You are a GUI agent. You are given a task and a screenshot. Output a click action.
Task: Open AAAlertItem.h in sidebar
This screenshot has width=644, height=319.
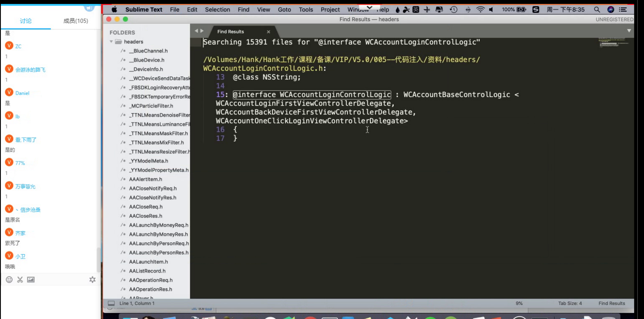pos(145,179)
